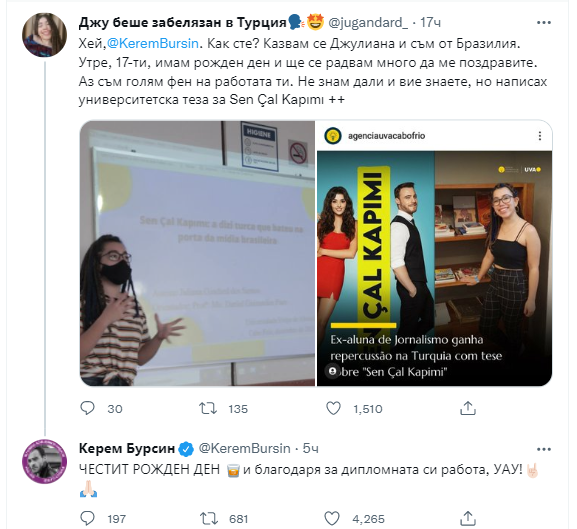Open more options on the @jugandard_ tweet

544,23
